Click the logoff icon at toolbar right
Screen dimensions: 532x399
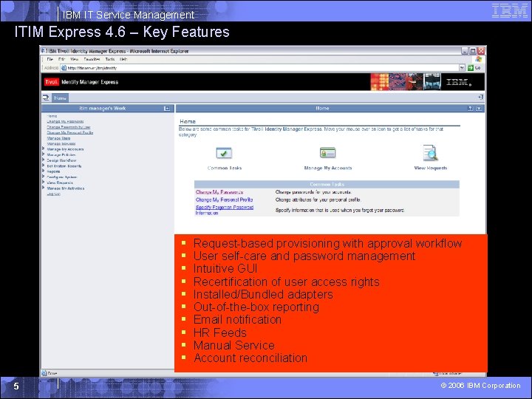[x=480, y=97]
